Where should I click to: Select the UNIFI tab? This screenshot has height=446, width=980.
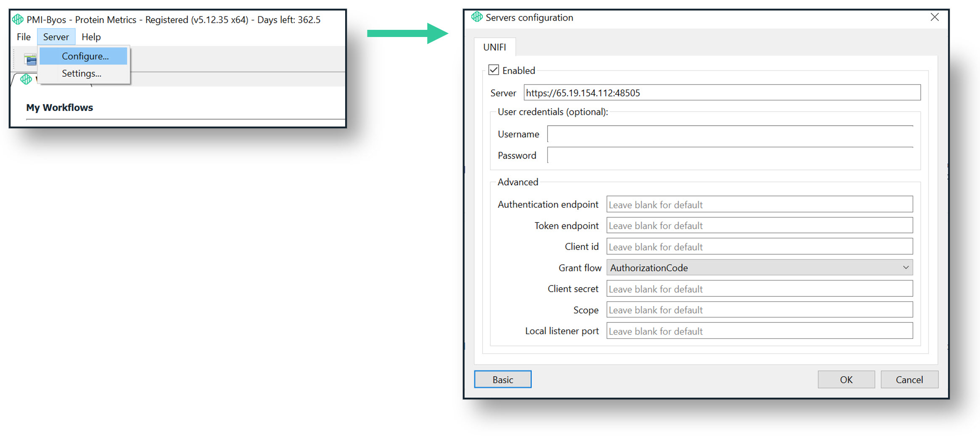(x=494, y=47)
